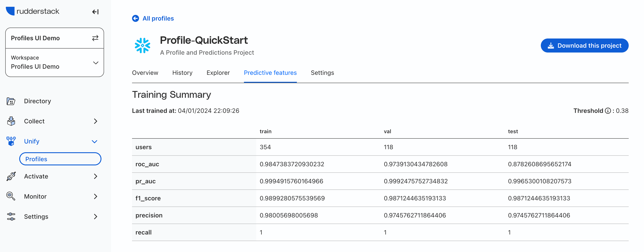Open the Workspace dropdown chevron
644x252 pixels.
96,63
